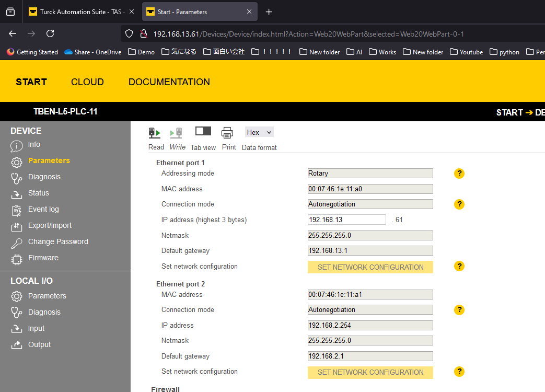545x392 pixels.
Task: Open the Export/Import icon
Action: tap(16, 227)
